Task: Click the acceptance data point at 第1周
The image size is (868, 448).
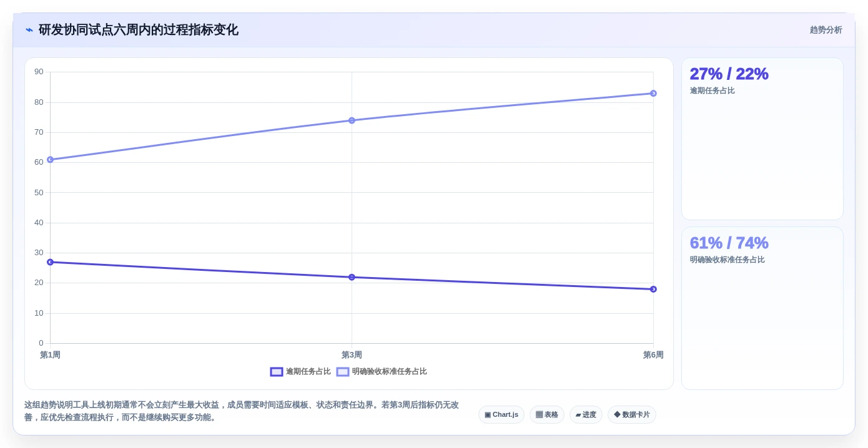Action: pyautogui.click(x=50, y=160)
